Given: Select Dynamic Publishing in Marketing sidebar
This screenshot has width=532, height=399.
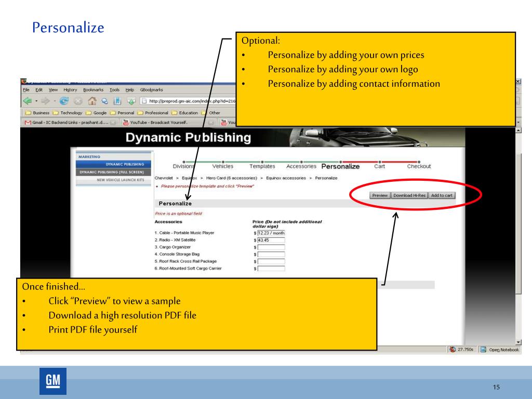Looking at the screenshot, I should pyautogui.click(x=114, y=164).
